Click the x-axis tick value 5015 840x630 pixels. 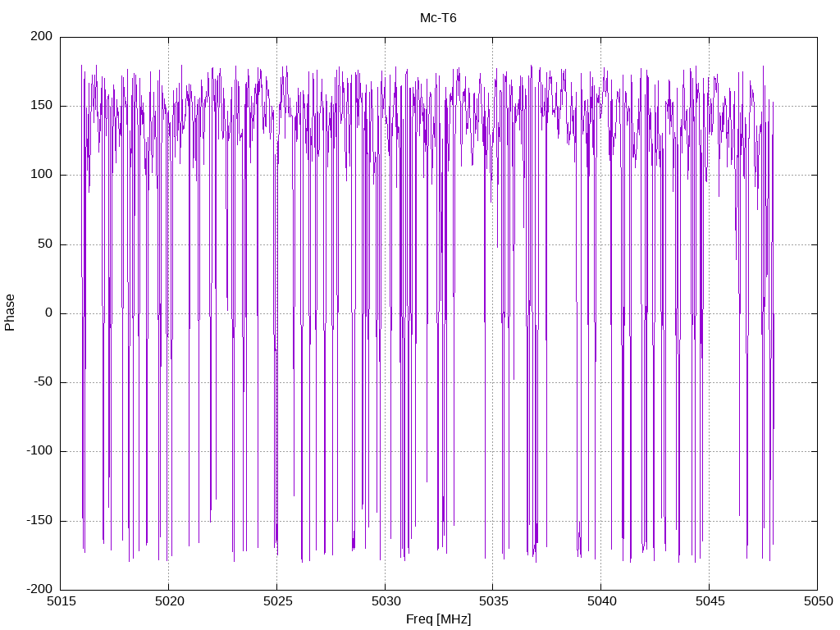pos(61,601)
